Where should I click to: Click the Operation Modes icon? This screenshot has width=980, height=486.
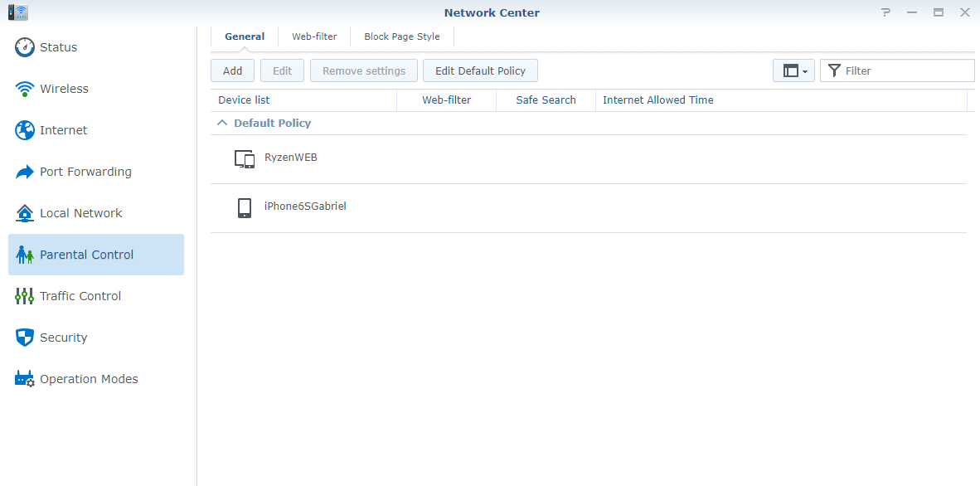pyautogui.click(x=25, y=379)
